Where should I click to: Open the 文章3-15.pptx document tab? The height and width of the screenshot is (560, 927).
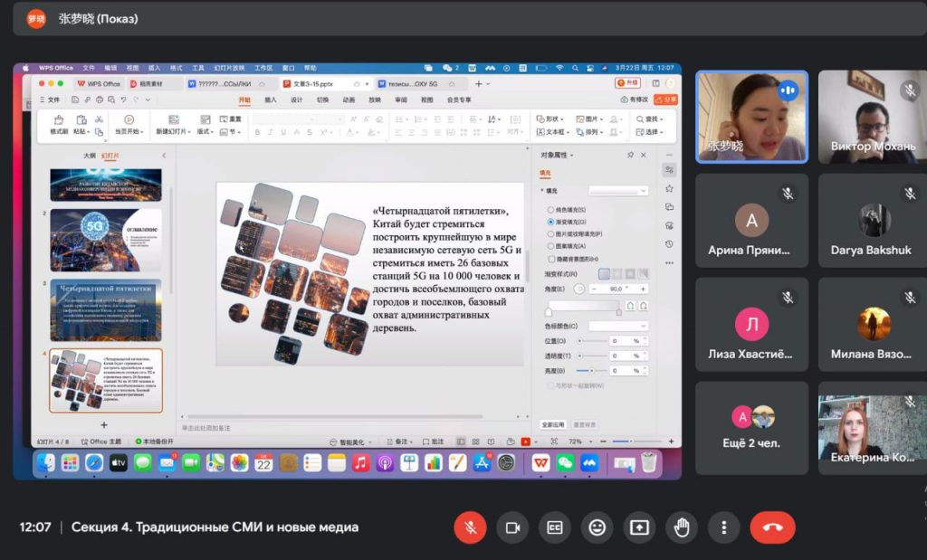pos(313,83)
